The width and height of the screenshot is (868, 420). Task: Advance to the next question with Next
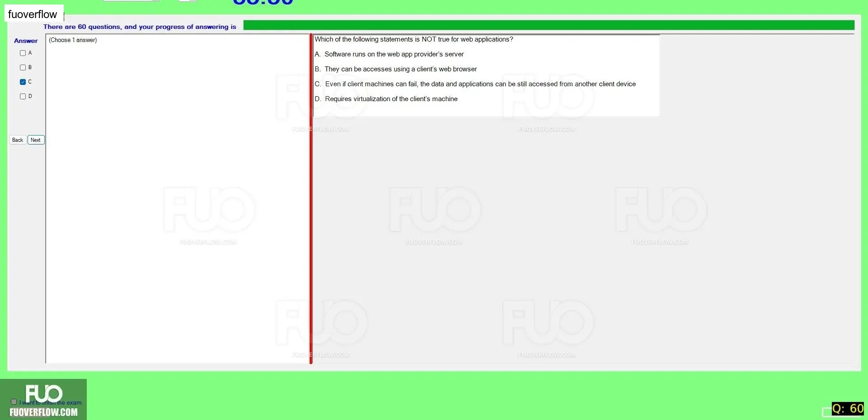click(36, 140)
